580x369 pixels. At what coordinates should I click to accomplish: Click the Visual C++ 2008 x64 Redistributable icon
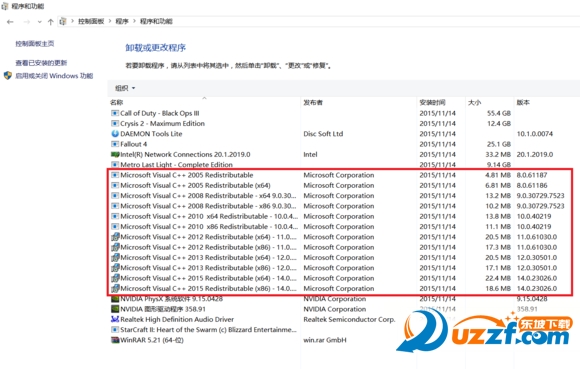click(x=115, y=196)
